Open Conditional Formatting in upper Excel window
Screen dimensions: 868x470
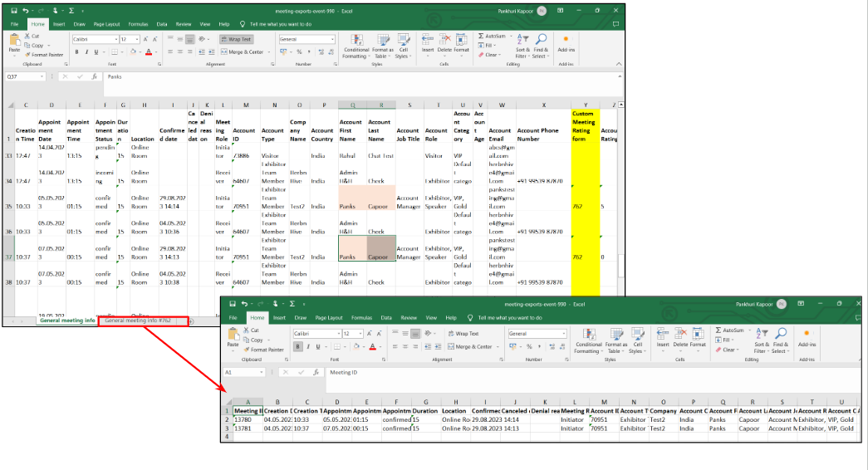tap(356, 46)
